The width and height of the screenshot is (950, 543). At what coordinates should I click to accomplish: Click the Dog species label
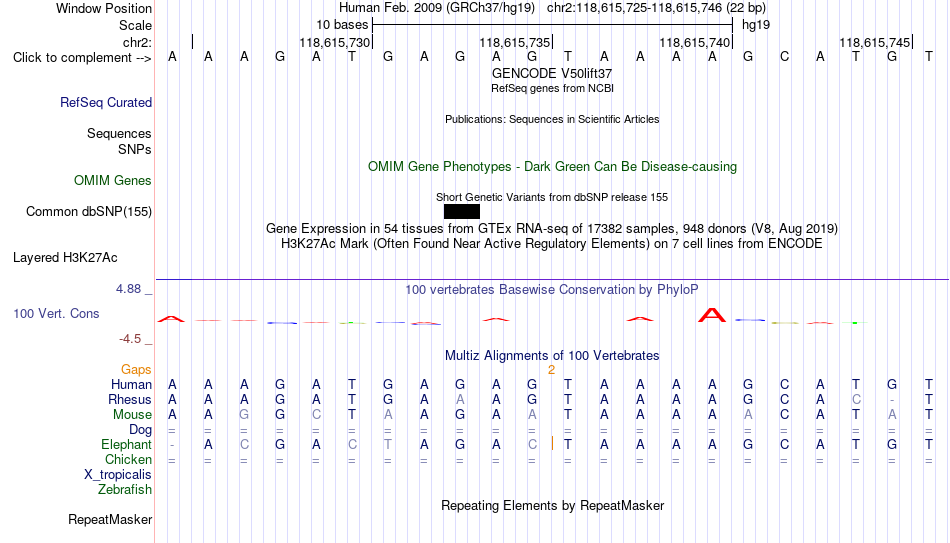141,430
